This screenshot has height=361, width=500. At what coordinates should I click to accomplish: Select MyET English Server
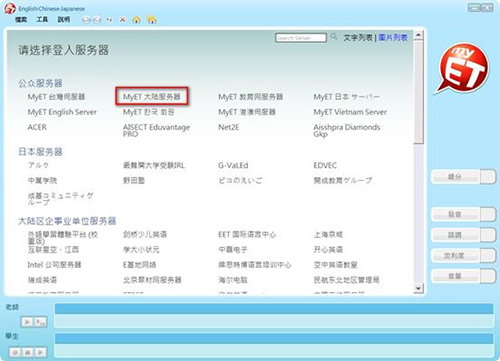pos(62,112)
